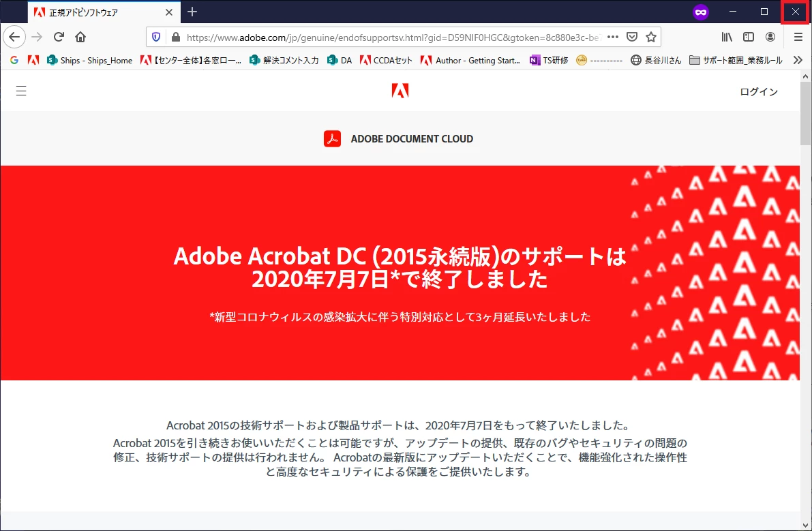This screenshot has width=812, height=531.
Task: Click the forward navigation arrow
Action: (37, 37)
